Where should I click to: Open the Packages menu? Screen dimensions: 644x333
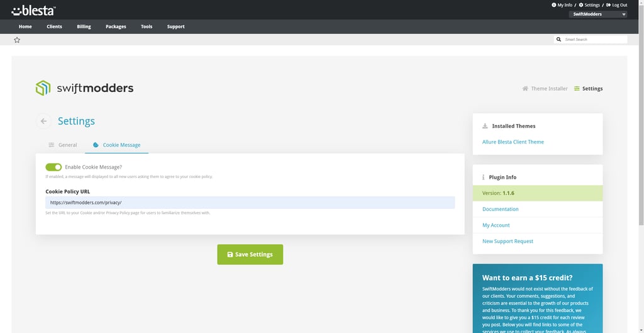click(x=116, y=26)
